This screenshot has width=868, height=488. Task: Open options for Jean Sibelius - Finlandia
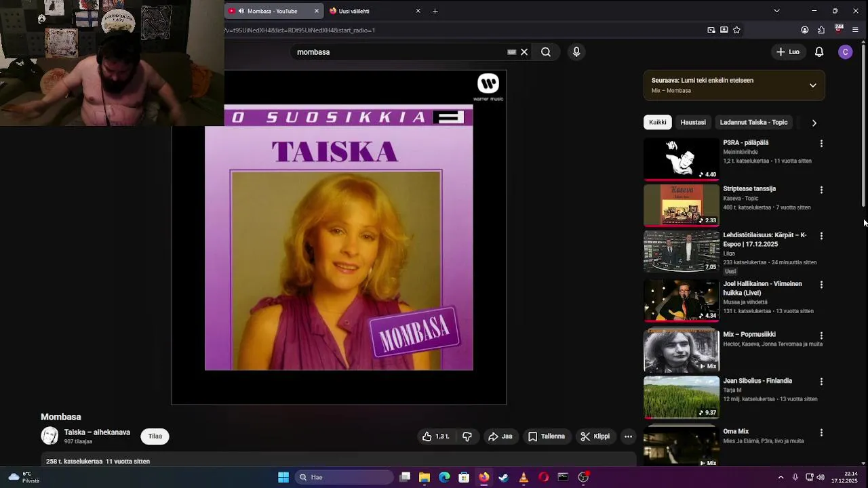[821, 382]
